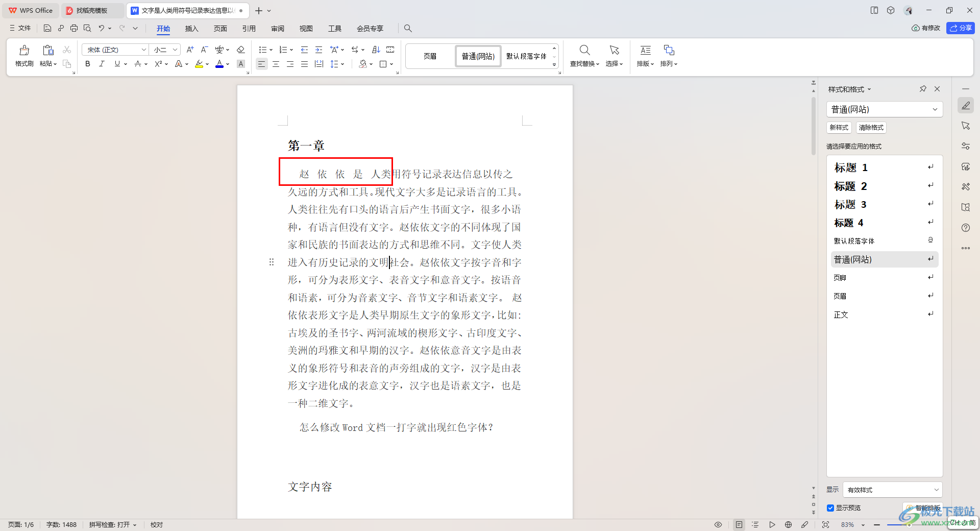
Task: Click the Undo arrow icon
Action: point(101,28)
